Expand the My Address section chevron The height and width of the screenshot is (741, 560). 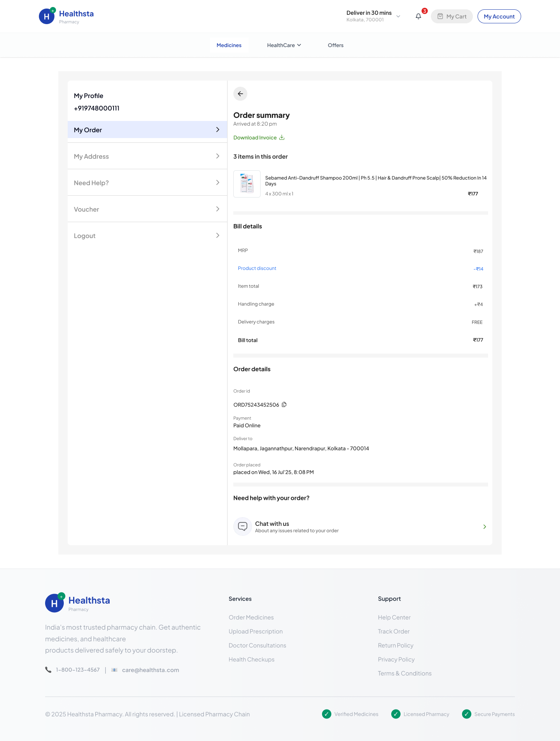(218, 156)
